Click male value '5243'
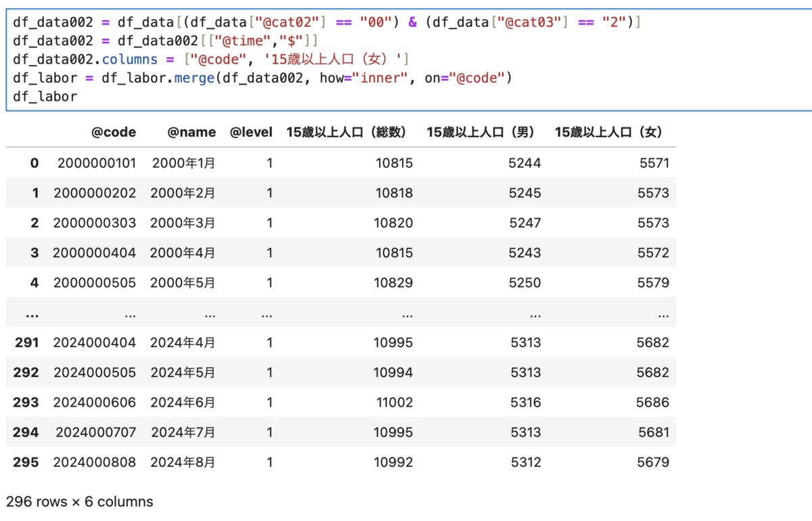812x521 pixels. click(x=525, y=252)
